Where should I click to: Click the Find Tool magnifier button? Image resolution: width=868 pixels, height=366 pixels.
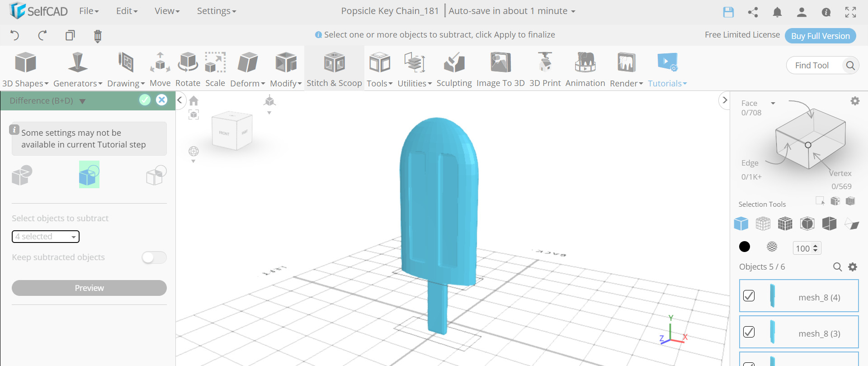[850, 66]
